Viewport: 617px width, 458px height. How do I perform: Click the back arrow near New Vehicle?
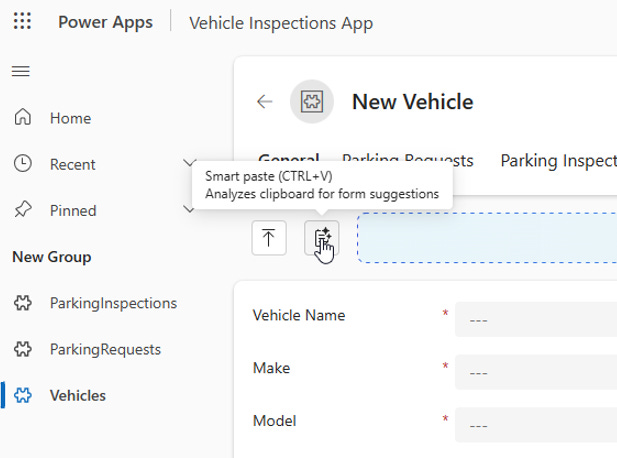264,101
